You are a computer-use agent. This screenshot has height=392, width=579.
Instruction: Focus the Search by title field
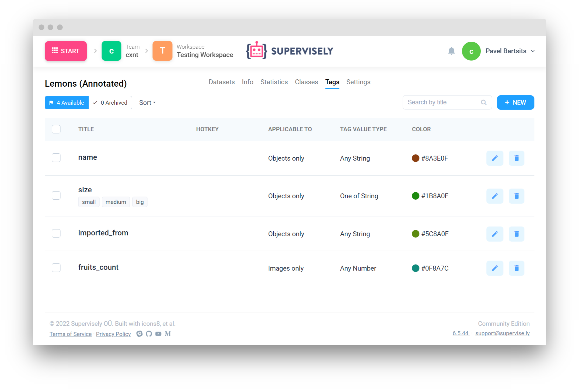442,103
